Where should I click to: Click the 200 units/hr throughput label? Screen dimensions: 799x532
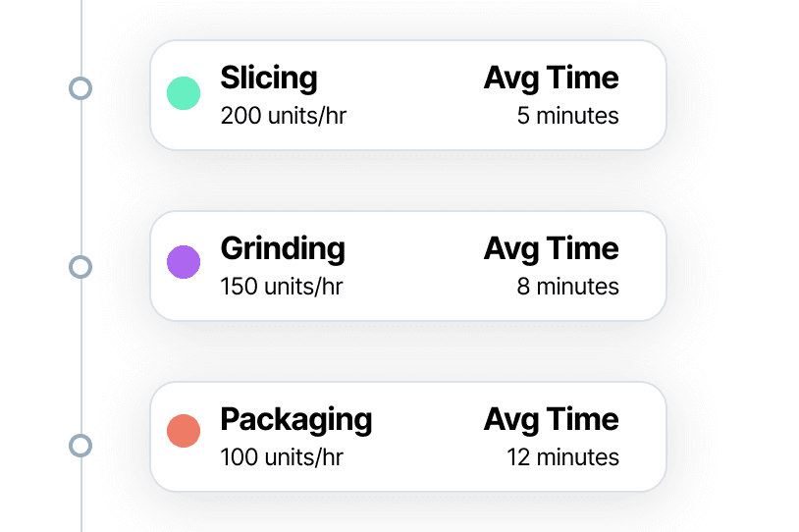pos(284,116)
